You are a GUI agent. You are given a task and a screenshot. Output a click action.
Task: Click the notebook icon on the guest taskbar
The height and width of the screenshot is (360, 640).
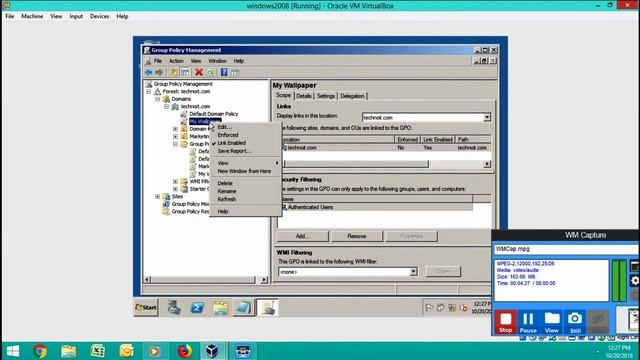tap(243, 307)
